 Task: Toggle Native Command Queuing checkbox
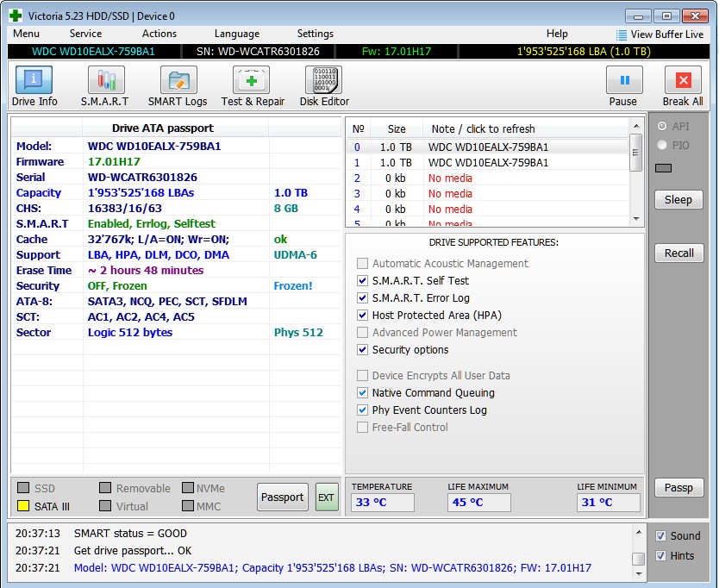(x=362, y=392)
